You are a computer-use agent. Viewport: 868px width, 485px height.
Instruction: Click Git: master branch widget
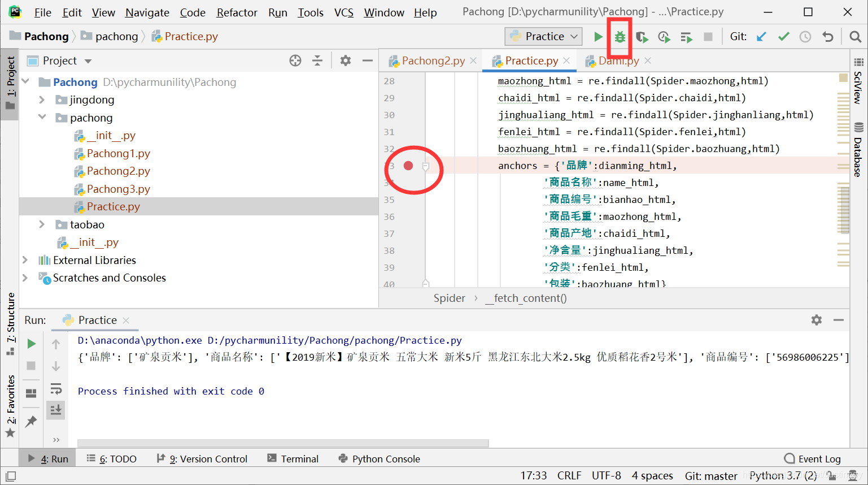tap(711, 476)
